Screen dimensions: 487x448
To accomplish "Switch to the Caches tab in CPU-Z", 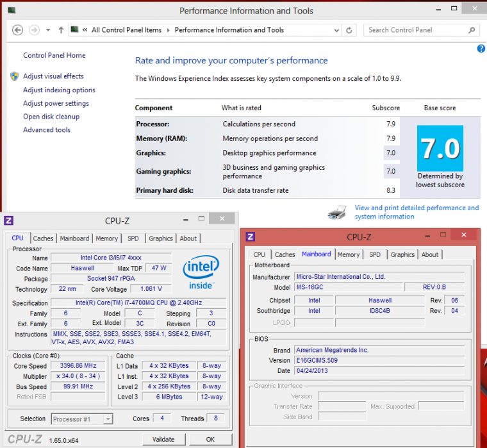I will (x=43, y=238).
